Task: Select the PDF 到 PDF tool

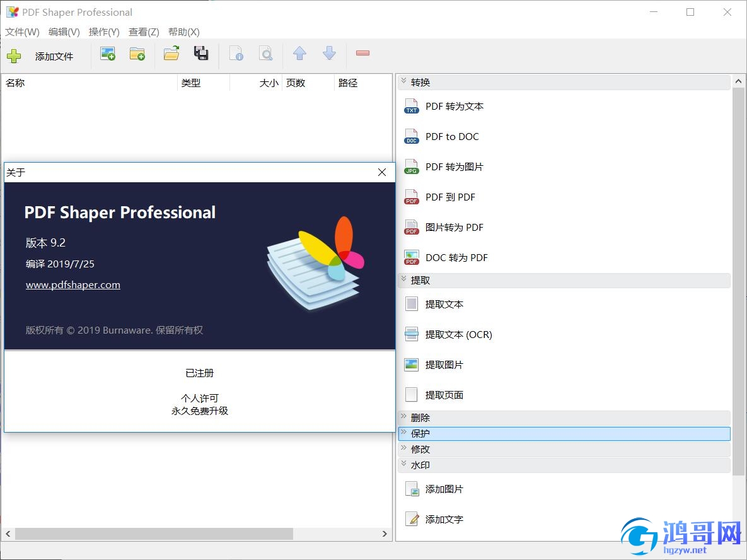Action: (x=439, y=197)
